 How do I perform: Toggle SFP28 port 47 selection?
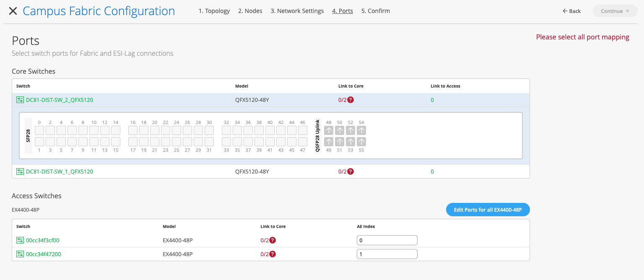click(x=303, y=142)
